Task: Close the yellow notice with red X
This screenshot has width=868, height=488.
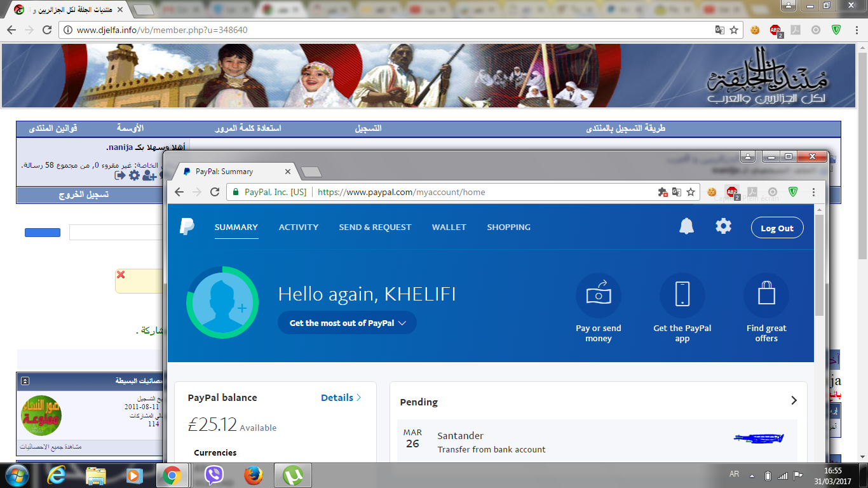Action: tap(121, 274)
